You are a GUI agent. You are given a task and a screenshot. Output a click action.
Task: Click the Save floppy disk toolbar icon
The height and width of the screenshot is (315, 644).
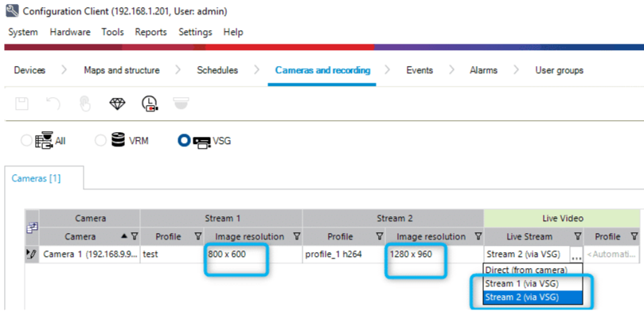pyautogui.click(x=21, y=103)
